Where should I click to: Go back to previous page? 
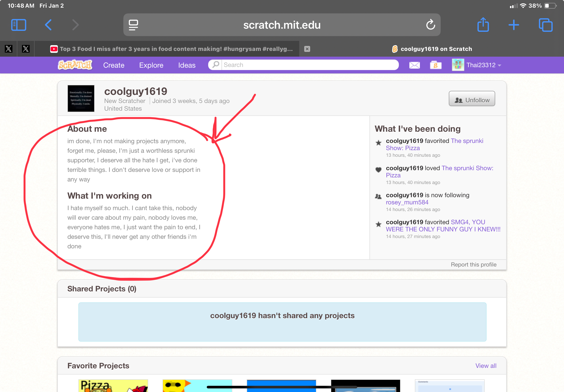tap(48, 25)
